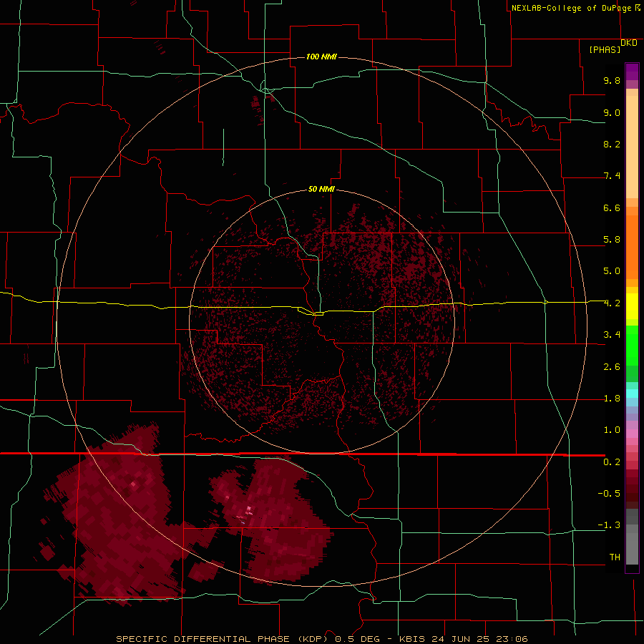Click the bright green segment of the colorbar
The height and width of the screenshot is (644, 644).
(632, 345)
